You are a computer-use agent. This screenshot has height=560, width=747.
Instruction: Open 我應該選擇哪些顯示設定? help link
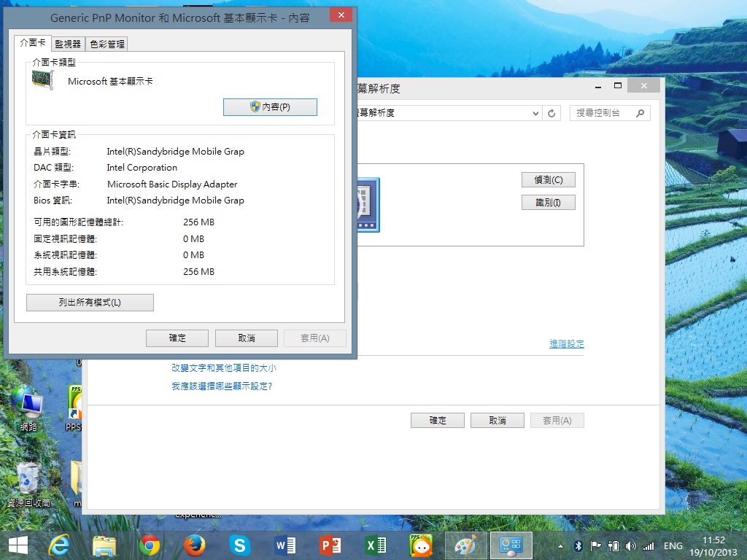[222, 386]
